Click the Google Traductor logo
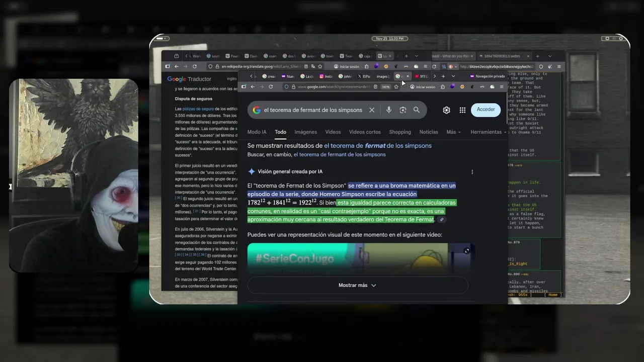Image resolution: width=644 pixels, height=362 pixels. [189, 79]
